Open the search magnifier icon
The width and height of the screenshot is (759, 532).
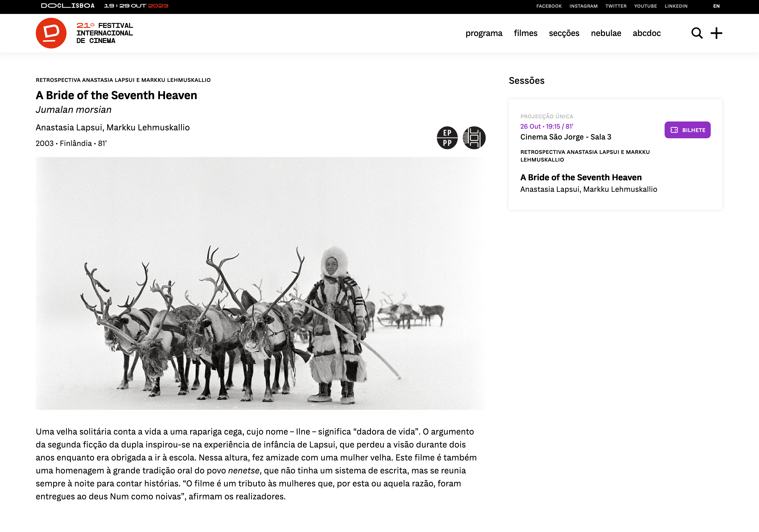[697, 33]
